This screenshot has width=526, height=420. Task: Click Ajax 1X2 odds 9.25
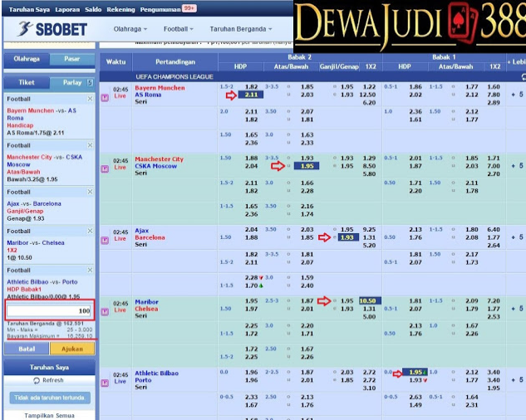tap(369, 230)
